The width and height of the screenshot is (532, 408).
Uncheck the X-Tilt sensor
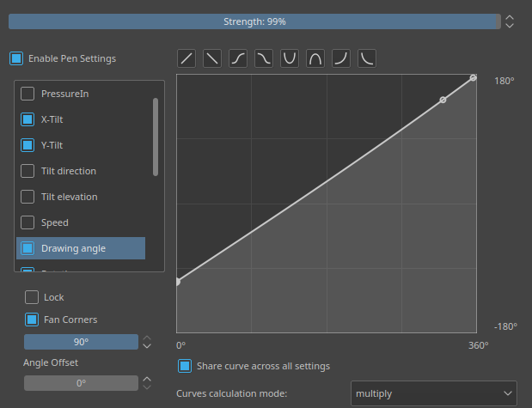28,119
